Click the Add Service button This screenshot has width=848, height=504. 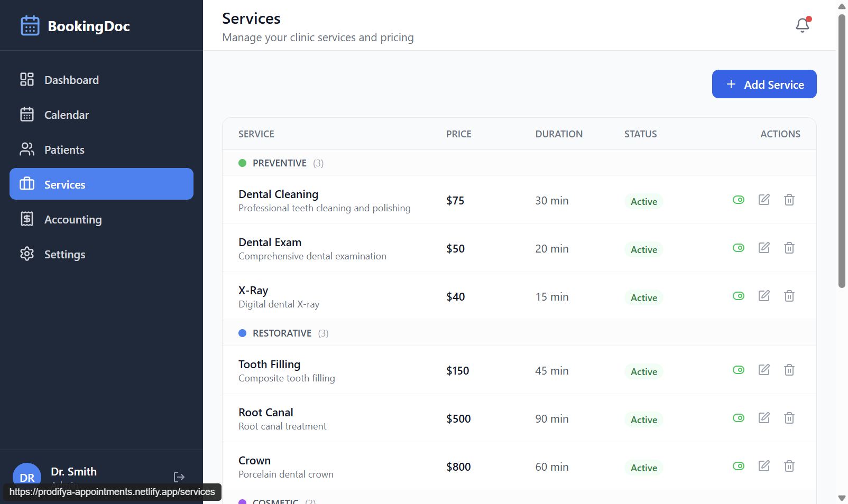pyautogui.click(x=764, y=84)
